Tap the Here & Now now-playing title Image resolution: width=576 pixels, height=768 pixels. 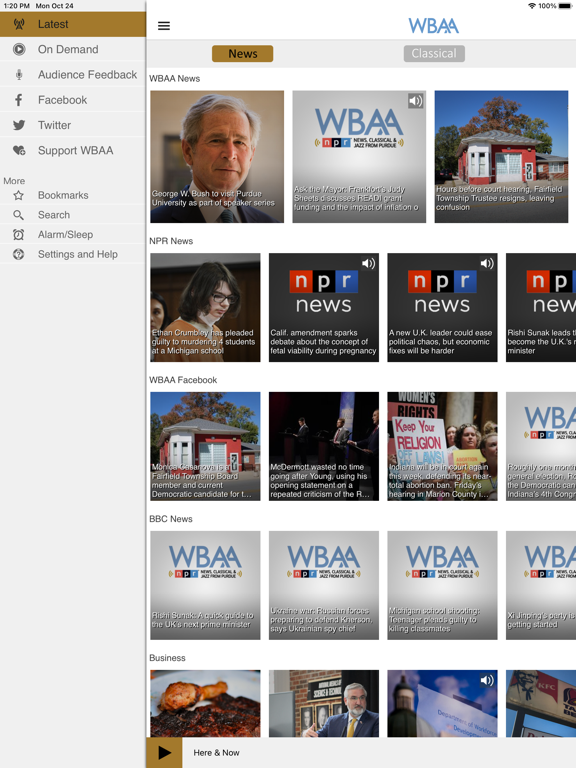click(216, 753)
